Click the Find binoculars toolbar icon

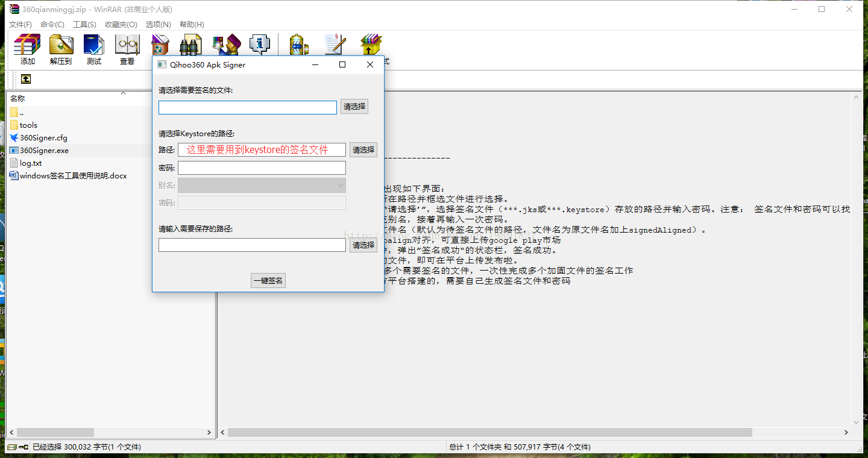click(x=190, y=45)
